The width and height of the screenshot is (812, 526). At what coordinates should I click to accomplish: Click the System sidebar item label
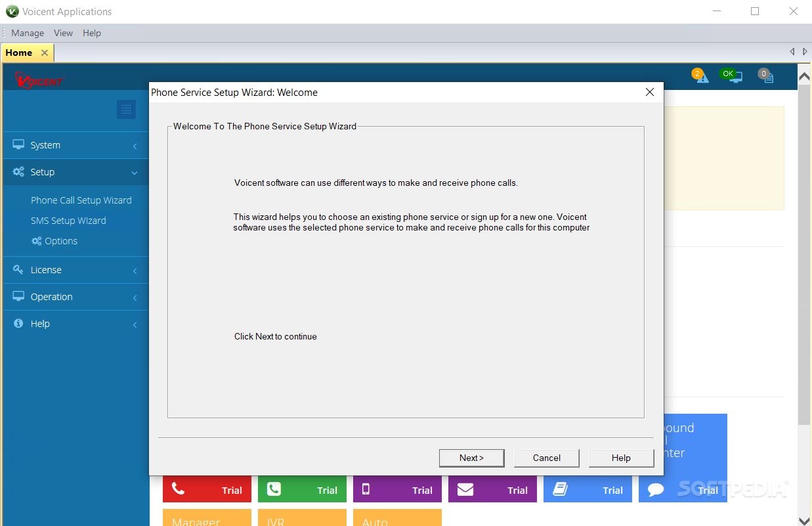[x=45, y=145]
